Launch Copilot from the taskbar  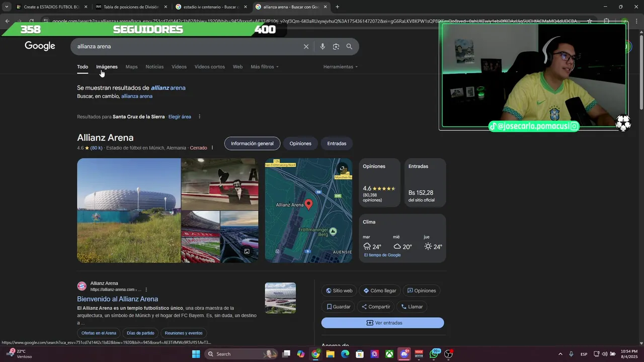[300, 354]
